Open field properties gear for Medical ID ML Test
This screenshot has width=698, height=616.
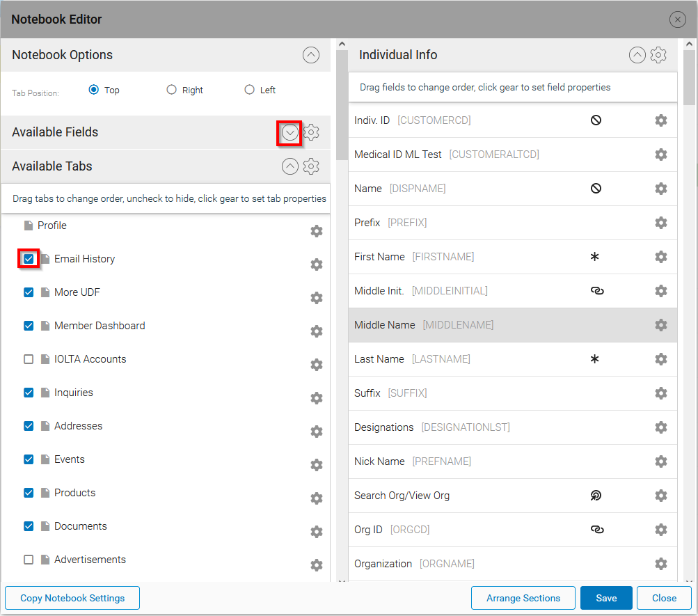pyautogui.click(x=661, y=155)
